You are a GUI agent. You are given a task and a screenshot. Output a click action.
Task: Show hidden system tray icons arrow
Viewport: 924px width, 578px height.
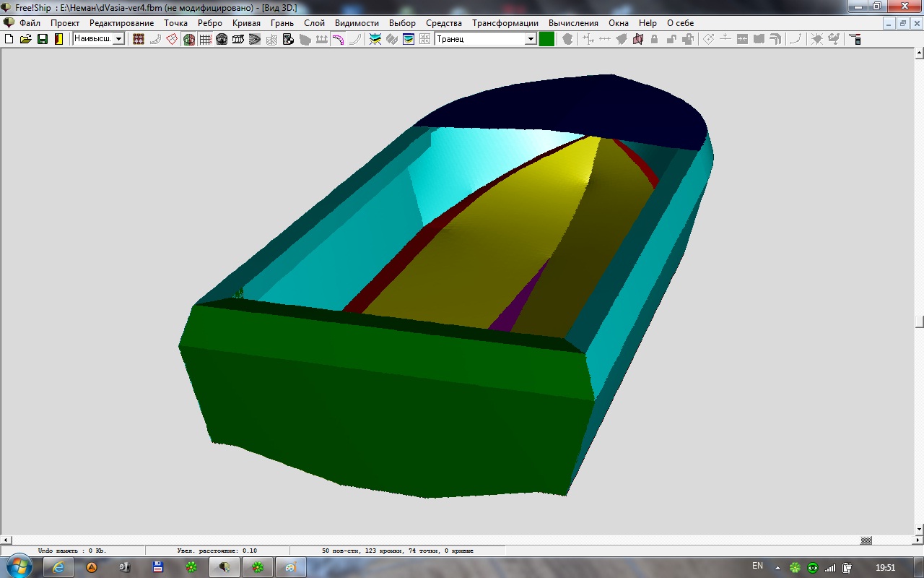click(779, 567)
